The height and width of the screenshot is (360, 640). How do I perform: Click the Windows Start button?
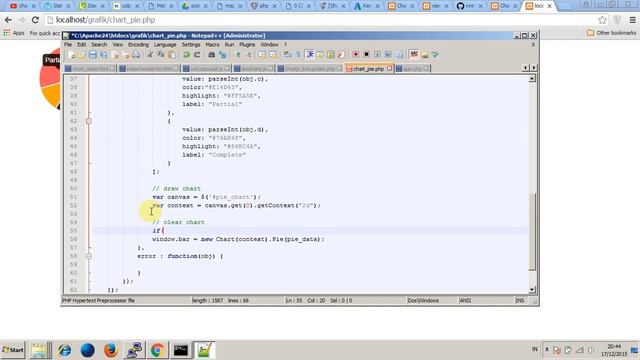pyautogui.click(x=13, y=350)
